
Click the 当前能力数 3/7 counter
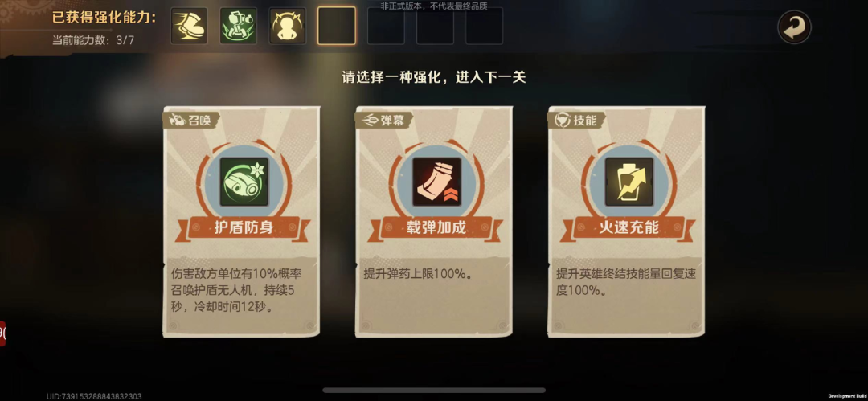pyautogui.click(x=93, y=40)
